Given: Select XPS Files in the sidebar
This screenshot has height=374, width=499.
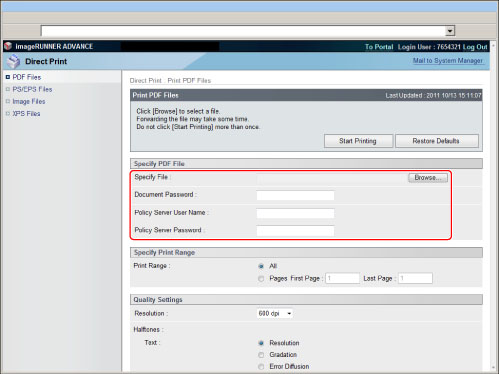Looking at the screenshot, I should coord(26,114).
